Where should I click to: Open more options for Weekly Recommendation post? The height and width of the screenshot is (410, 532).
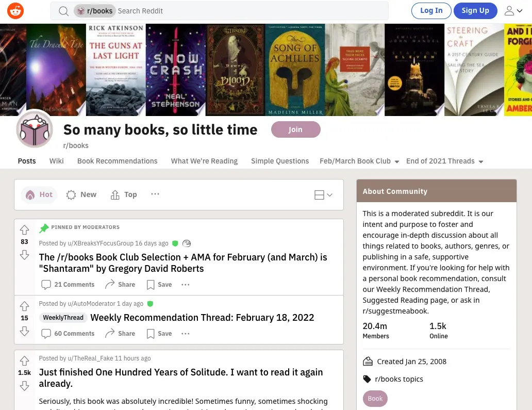pos(185,334)
